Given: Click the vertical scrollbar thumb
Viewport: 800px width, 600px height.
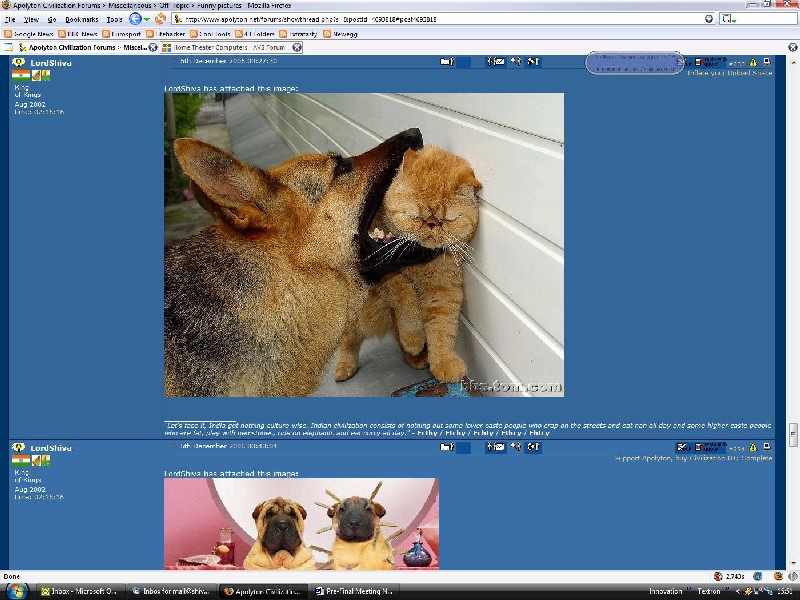Looking at the screenshot, I should click(793, 435).
